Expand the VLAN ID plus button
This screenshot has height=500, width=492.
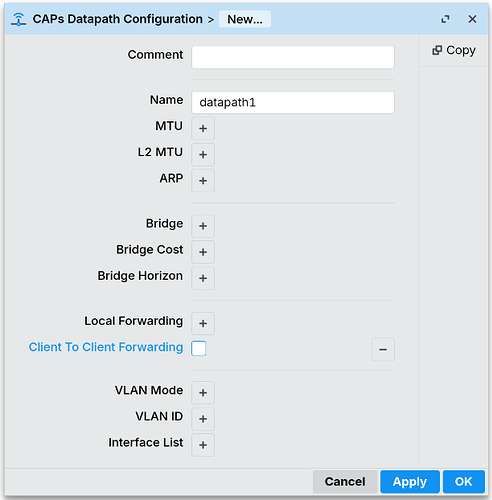pyautogui.click(x=203, y=419)
